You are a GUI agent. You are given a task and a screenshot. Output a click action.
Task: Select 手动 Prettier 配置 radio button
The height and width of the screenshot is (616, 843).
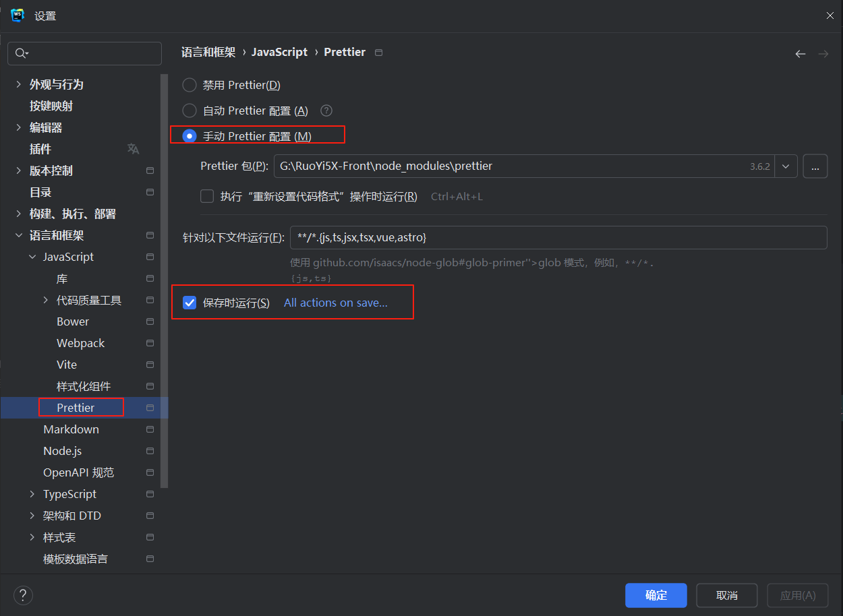click(190, 136)
